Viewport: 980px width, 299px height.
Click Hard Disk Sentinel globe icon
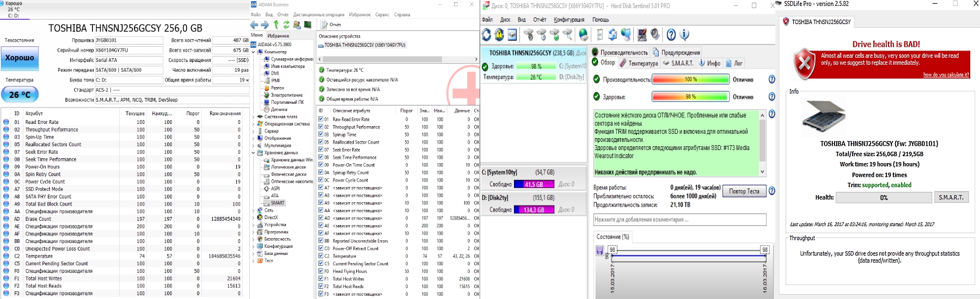coord(584,35)
